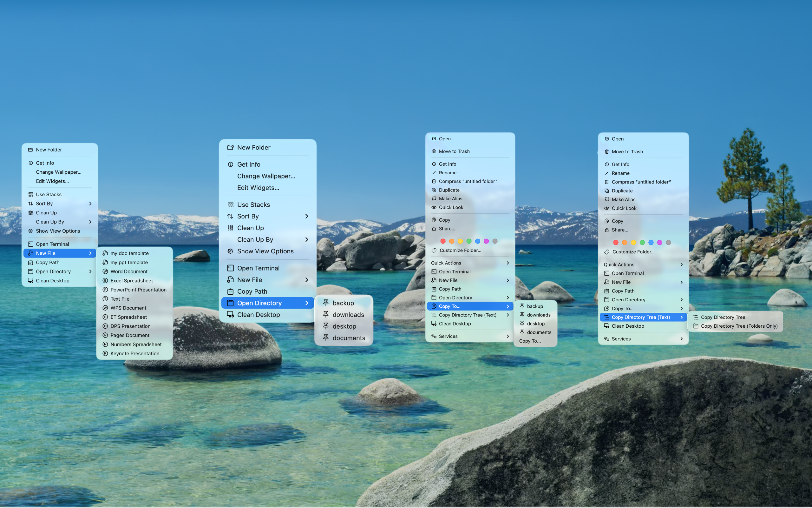The image size is (812, 508).
Task: Click the Keynote Presentation icon in New File submenu
Action: (105, 353)
